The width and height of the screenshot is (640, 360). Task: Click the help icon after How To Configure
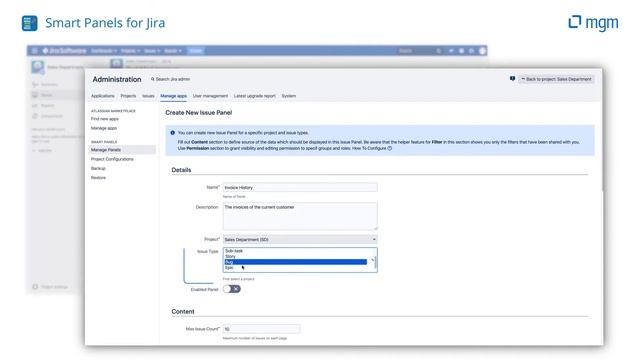coord(389,148)
